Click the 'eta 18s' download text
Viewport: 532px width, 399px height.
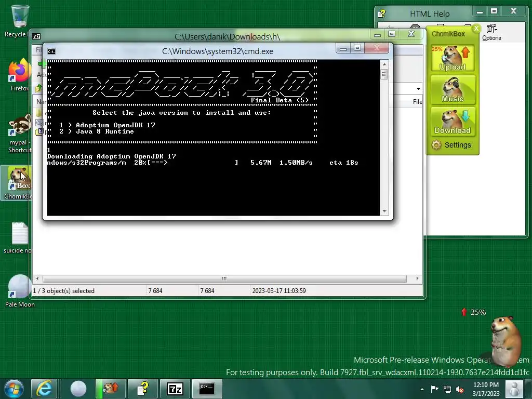(x=344, y=163)
